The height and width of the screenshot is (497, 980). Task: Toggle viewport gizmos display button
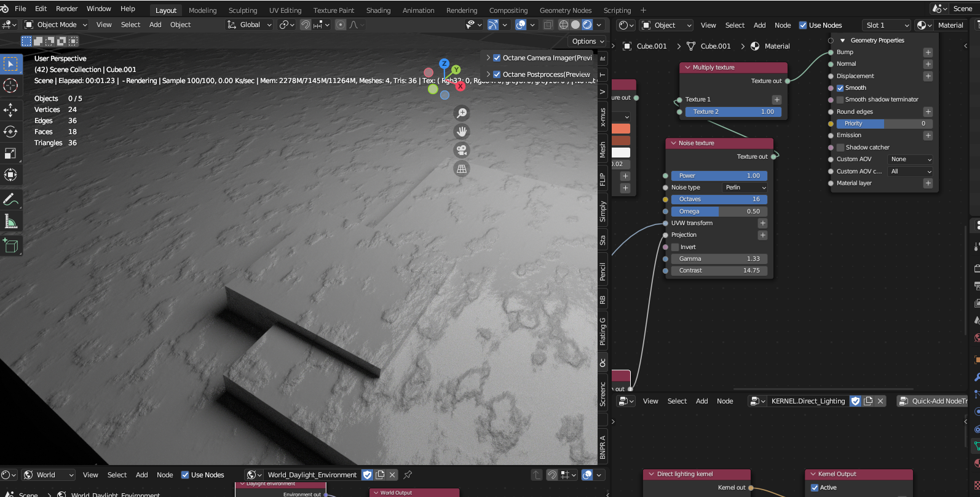493,25
